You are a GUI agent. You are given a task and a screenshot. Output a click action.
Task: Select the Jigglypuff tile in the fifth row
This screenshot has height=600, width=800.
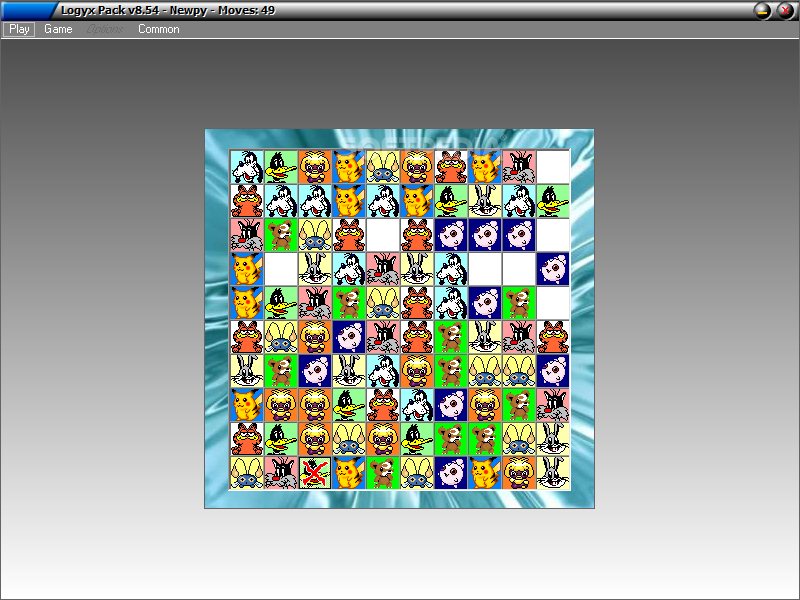coord(485,303)
